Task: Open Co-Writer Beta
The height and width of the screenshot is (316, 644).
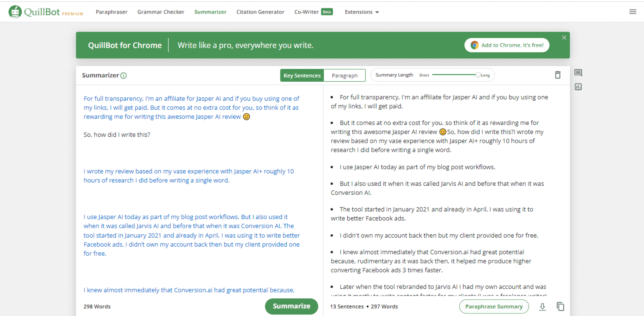Action: (313, 12)
